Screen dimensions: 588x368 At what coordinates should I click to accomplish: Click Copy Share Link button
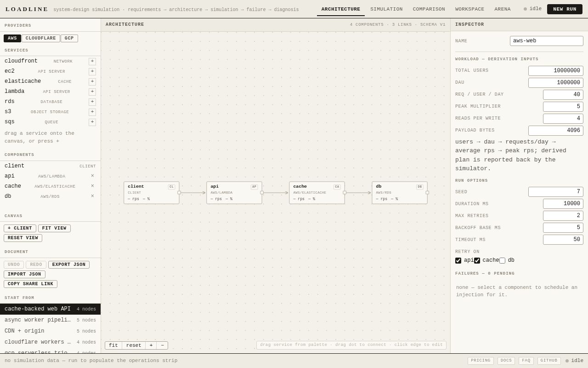(30, 284)
